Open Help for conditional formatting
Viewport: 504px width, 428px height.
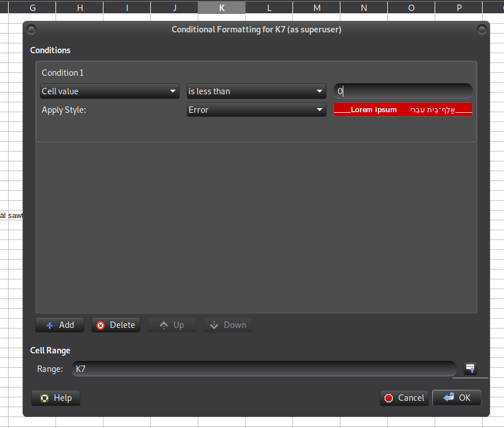tap(56, 398)
